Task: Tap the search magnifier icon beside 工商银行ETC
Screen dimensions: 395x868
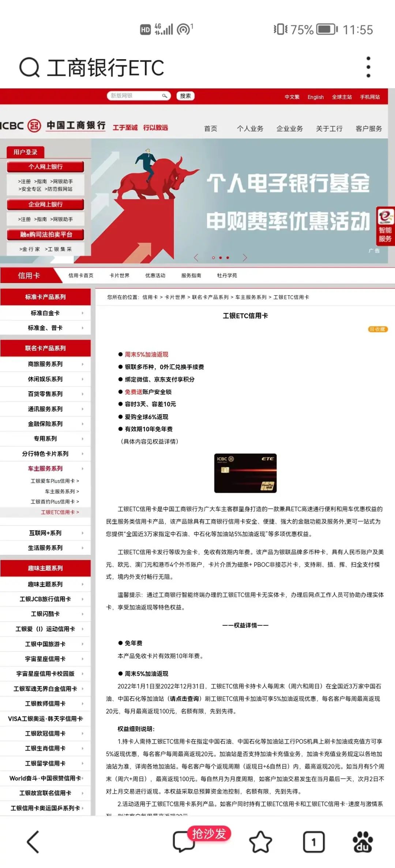Action: [x=29, y=68]
